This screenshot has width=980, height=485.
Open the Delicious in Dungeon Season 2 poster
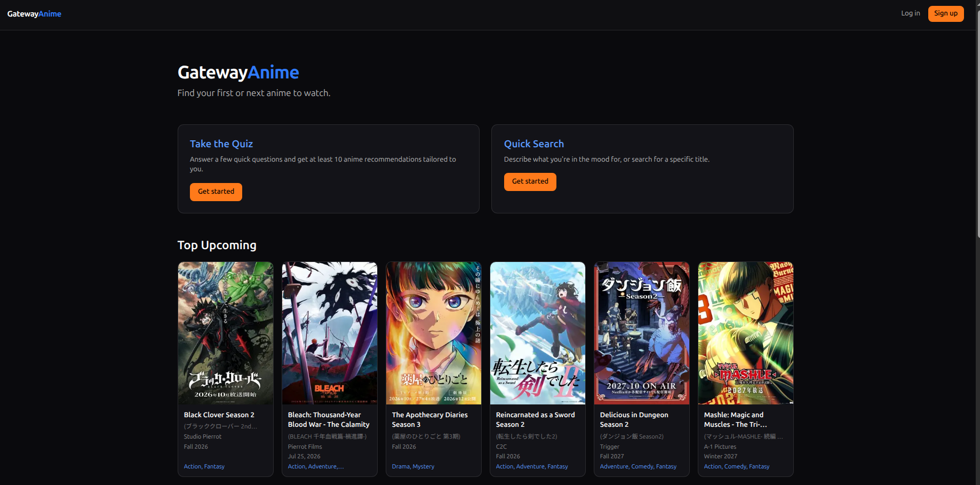pos(642,333)
